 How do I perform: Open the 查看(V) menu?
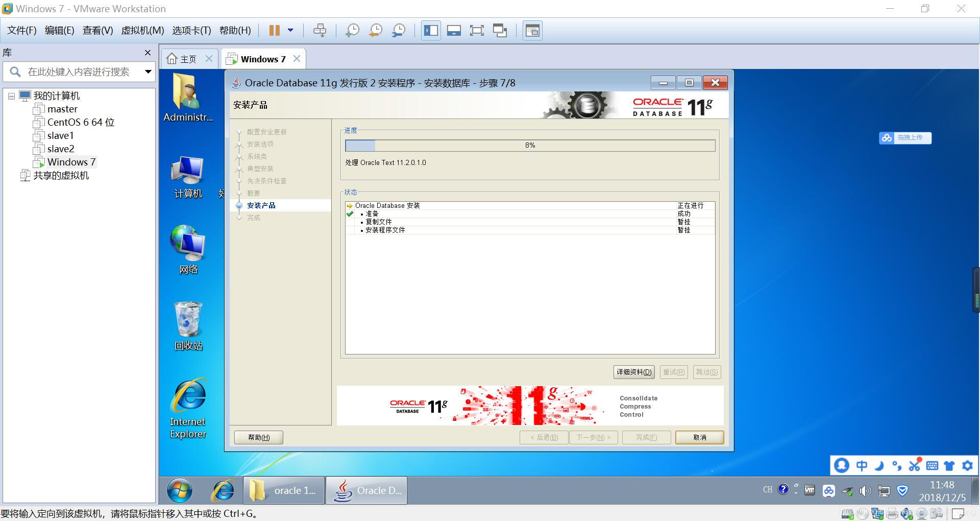click(x=98, y=31)
